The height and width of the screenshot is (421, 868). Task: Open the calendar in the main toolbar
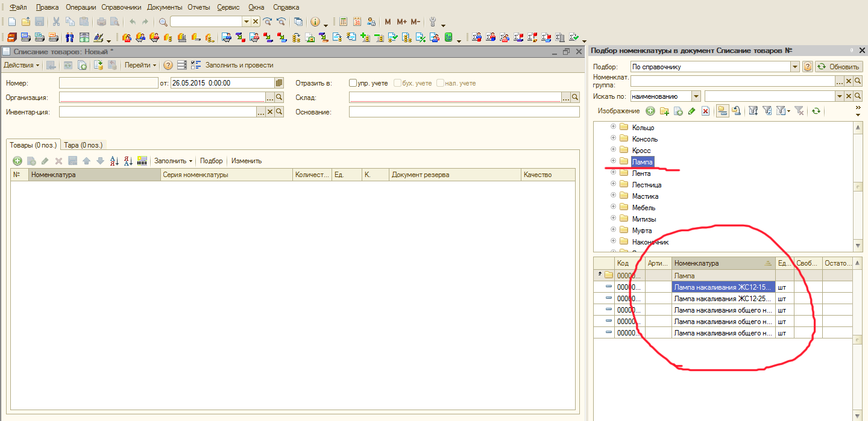(x=357, y=22)
